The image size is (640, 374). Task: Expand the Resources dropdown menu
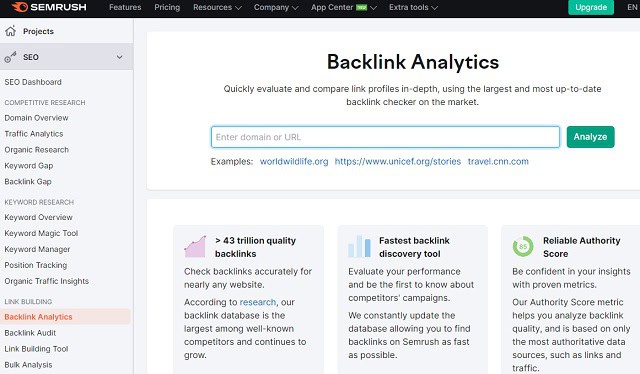(217, 7)
